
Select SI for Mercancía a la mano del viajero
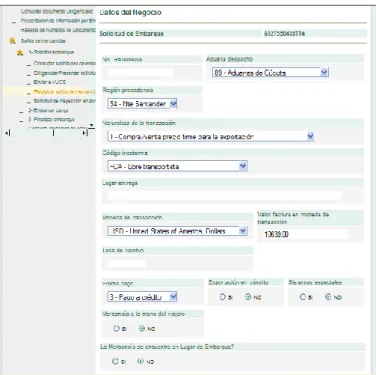point(116,328)
